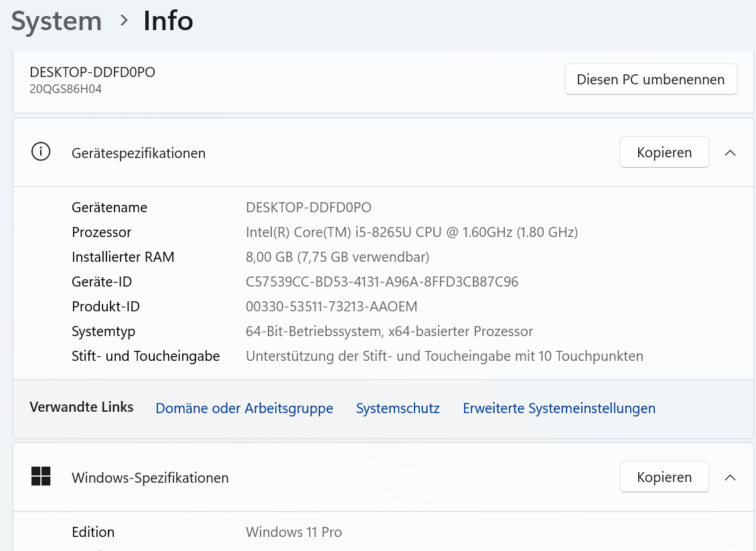
Task: Click the Systemtyp label
Action: [104, 331]
